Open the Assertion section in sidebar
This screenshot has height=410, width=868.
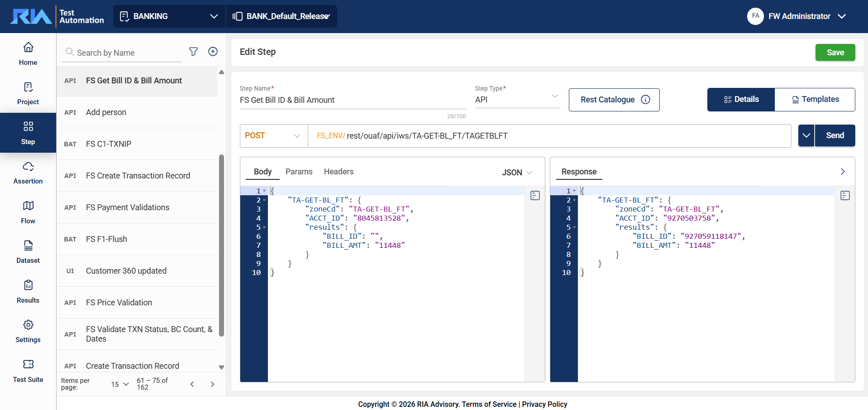click(28, 173)
